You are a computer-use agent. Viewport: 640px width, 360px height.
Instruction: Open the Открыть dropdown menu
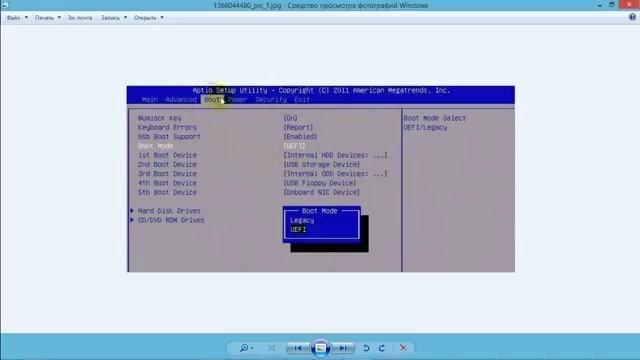tap(149, 18)
